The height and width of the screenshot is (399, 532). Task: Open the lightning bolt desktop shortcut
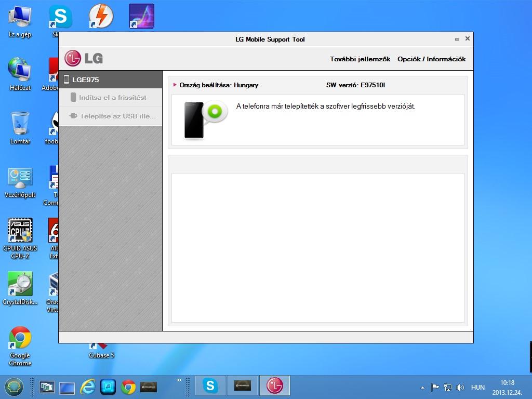(x=101, y=16)
